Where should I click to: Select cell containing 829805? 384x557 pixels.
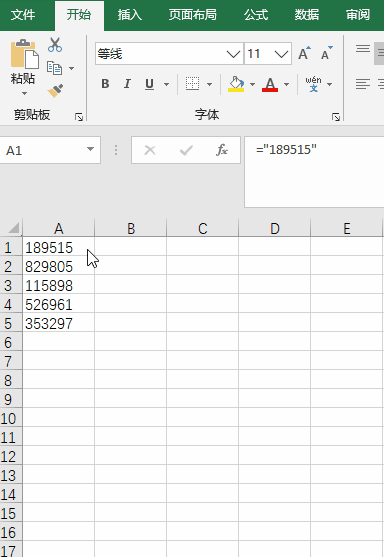(x=59, y=266)
